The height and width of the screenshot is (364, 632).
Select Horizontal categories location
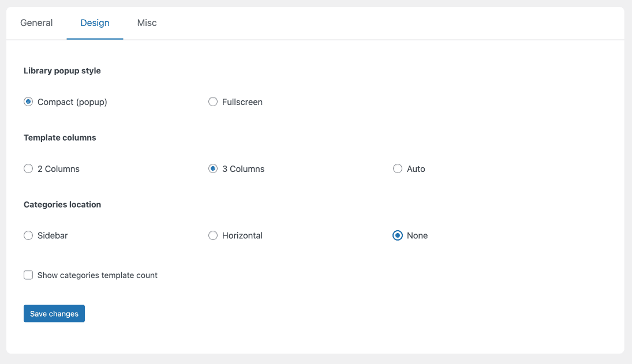[x=213, y=235]
